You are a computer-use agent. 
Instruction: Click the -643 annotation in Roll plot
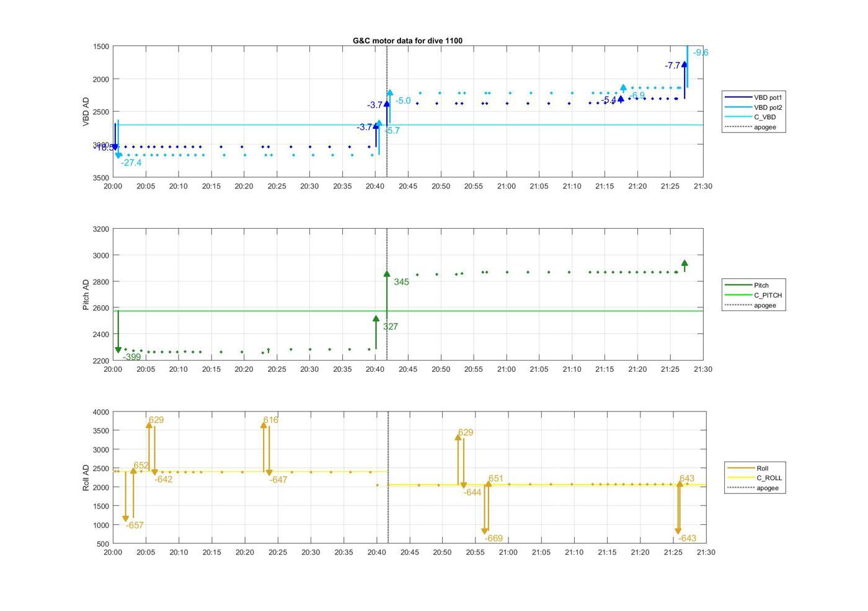coord(687,538)
